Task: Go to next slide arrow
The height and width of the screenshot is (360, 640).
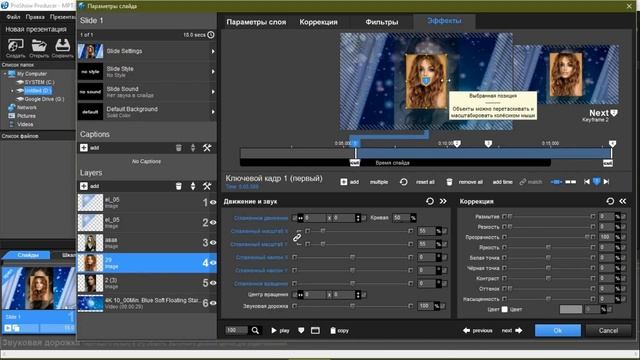Action: (519, 330)
